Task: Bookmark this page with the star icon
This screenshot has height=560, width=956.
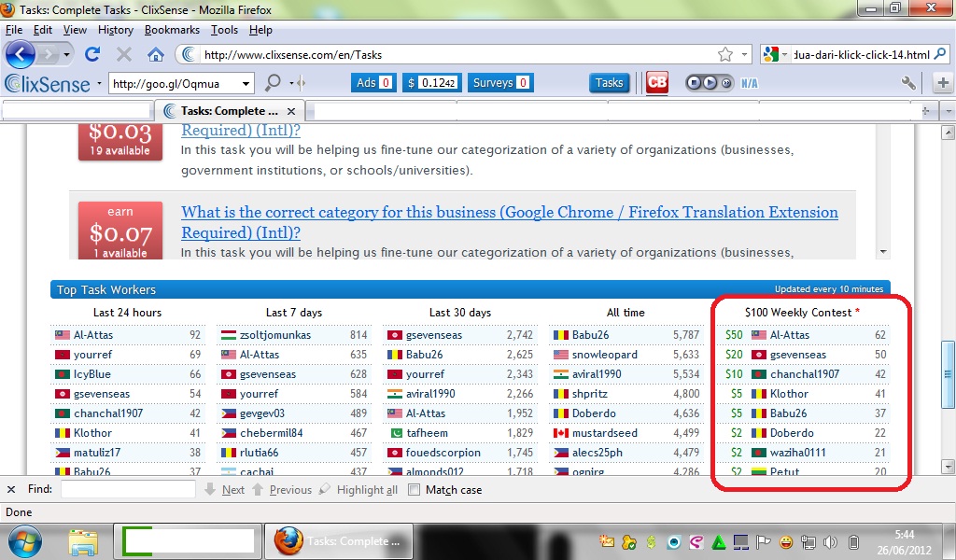Action: coord(724,55)
